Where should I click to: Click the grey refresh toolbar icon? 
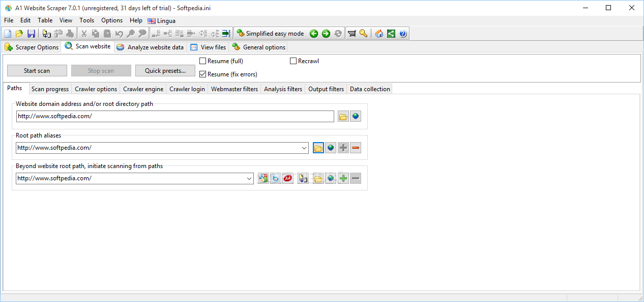338,34
